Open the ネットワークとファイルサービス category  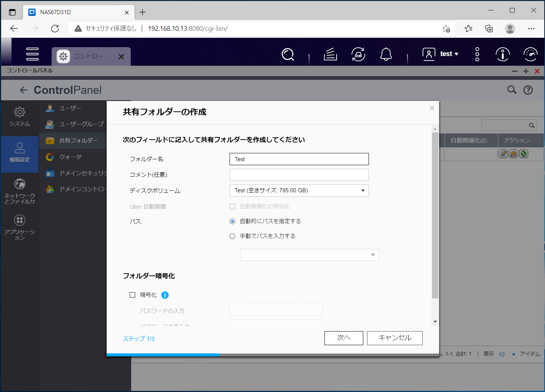(20, 192)
